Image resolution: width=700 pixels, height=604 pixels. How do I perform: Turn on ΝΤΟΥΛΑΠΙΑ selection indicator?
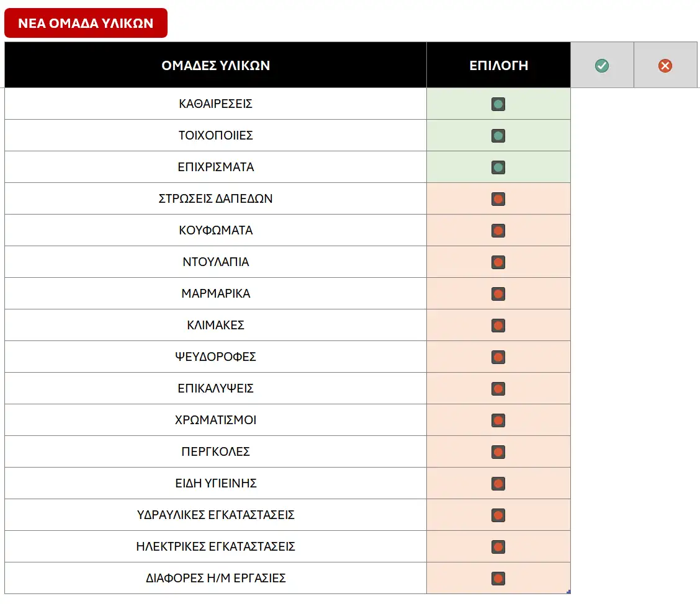[498, 262]
